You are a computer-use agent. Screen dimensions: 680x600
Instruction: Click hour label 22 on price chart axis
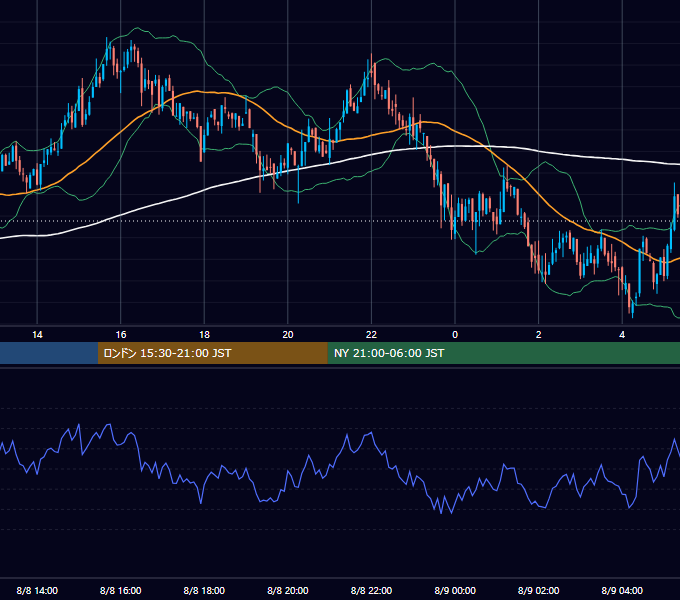(x=371, y=335)
